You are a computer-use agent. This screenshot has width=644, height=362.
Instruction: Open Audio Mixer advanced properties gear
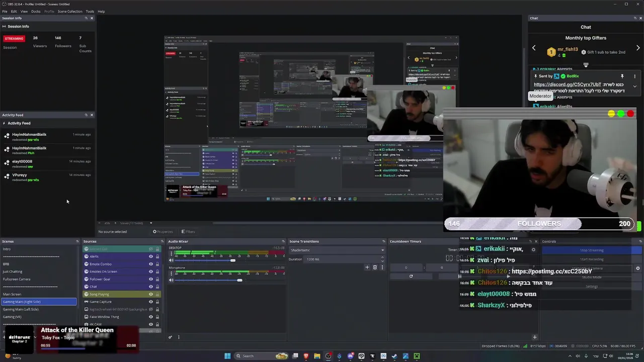170,337
